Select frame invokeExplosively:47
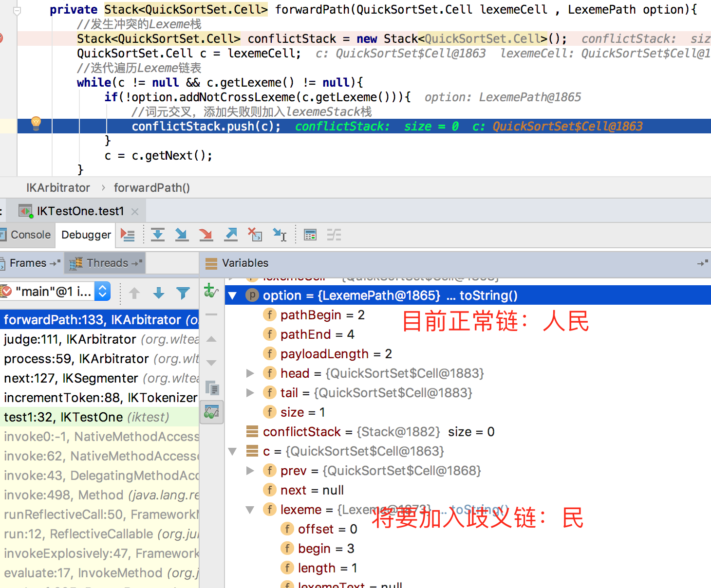This screenshot has width=711, height=588. 99,553
